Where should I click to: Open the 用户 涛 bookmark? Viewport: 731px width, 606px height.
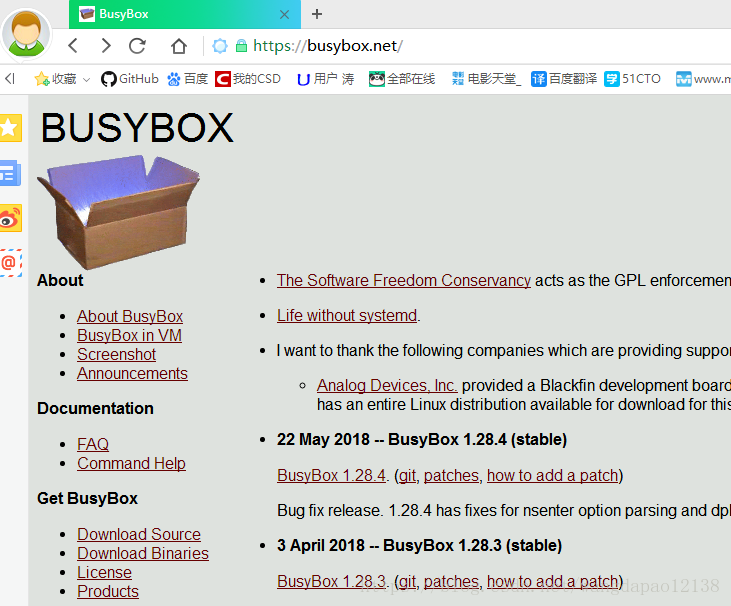(x=325, y=79)
